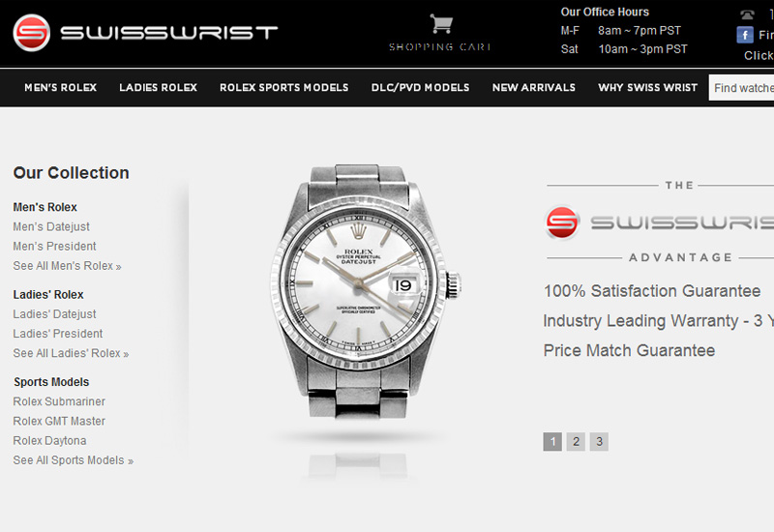The height and width of the screenshot is (532, 774).
Task: Click the Facebook icon in the header
Action: coord(745,35)
